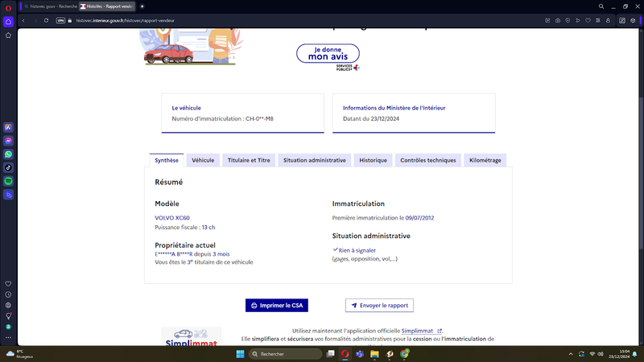
Task: Open the Windows Start menu
Action: pos(240,354)
